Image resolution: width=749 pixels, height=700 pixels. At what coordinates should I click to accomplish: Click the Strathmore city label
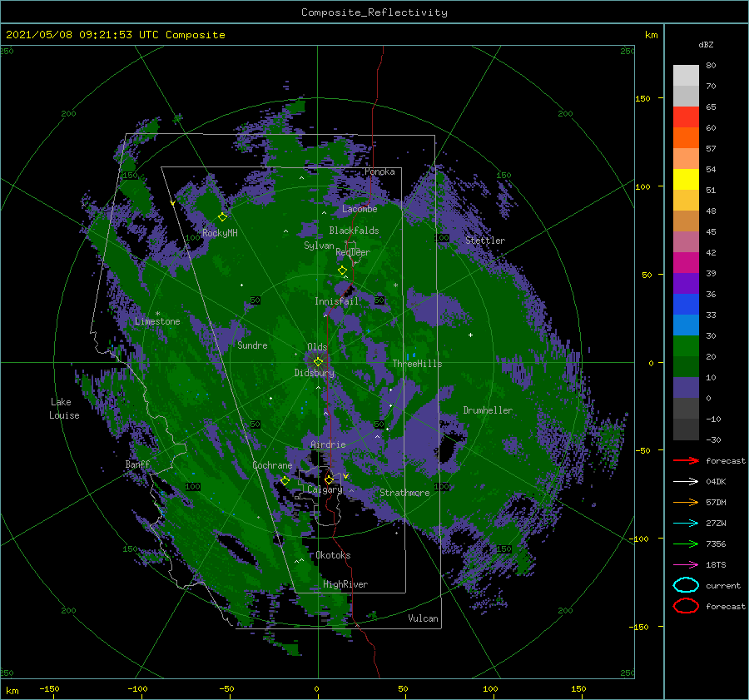[404, 493]
